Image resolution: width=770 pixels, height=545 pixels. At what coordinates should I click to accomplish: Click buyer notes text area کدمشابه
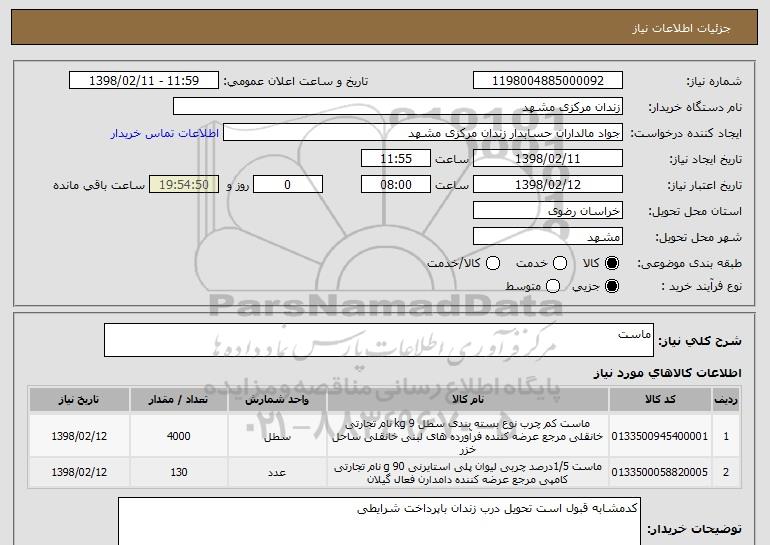pos(379,521)
